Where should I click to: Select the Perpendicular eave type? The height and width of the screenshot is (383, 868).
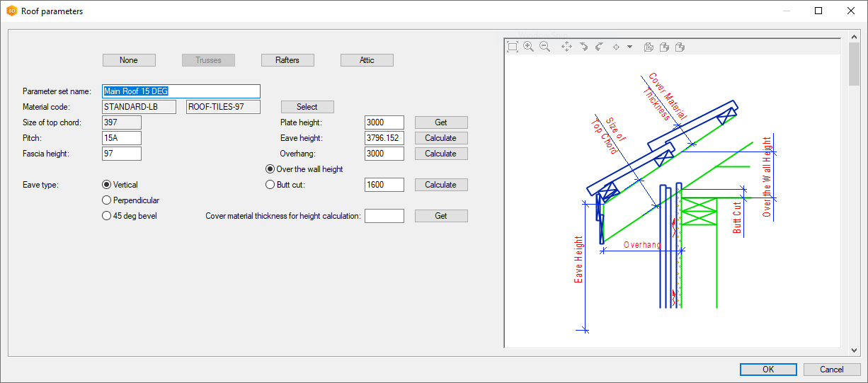(107, 200)
